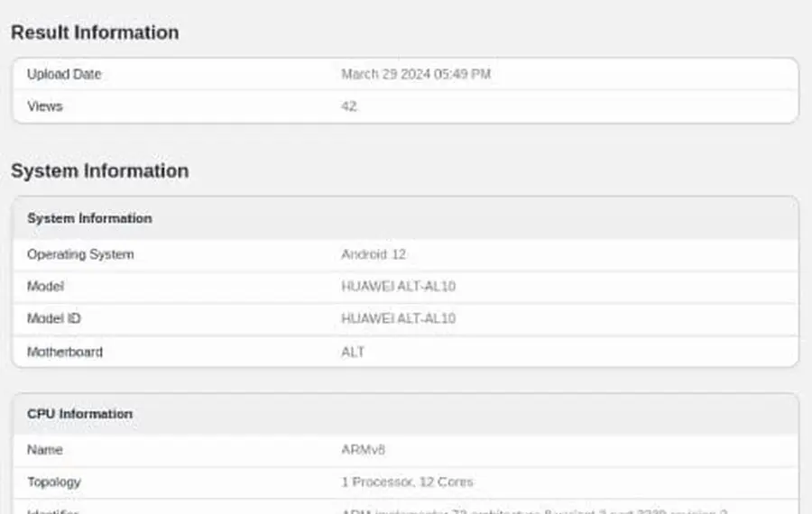Select the Upload Date label
The image size is (812, 514).
64,74
